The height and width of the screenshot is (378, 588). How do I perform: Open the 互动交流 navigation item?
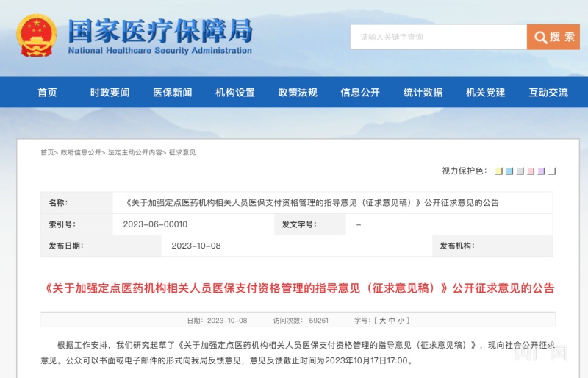548,93
